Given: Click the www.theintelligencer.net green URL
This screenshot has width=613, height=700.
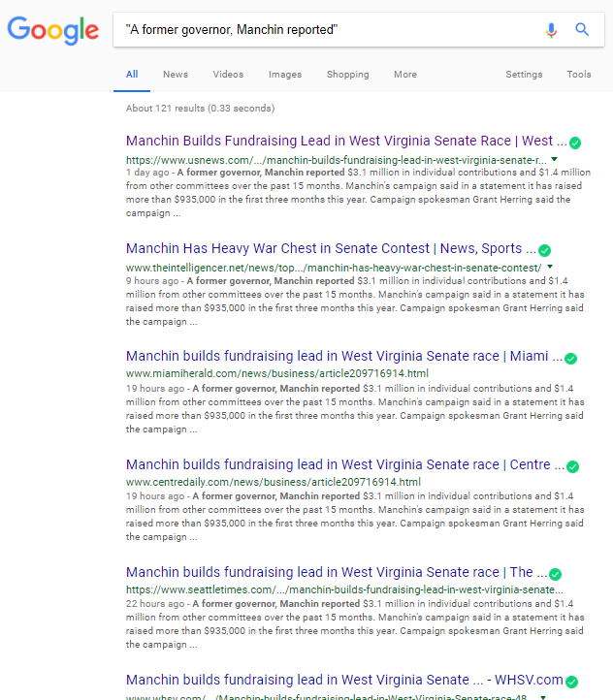Looking at the screenshot, I should tap(334, 268).
